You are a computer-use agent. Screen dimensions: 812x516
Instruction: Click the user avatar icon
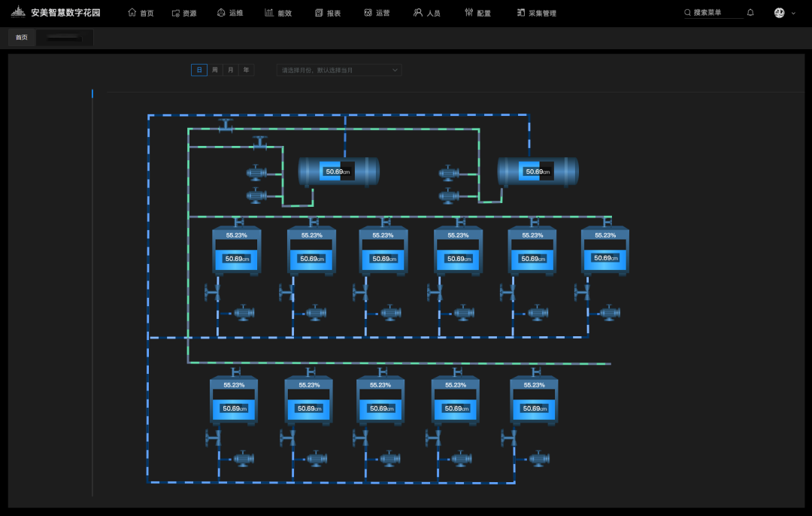[780, 13]
